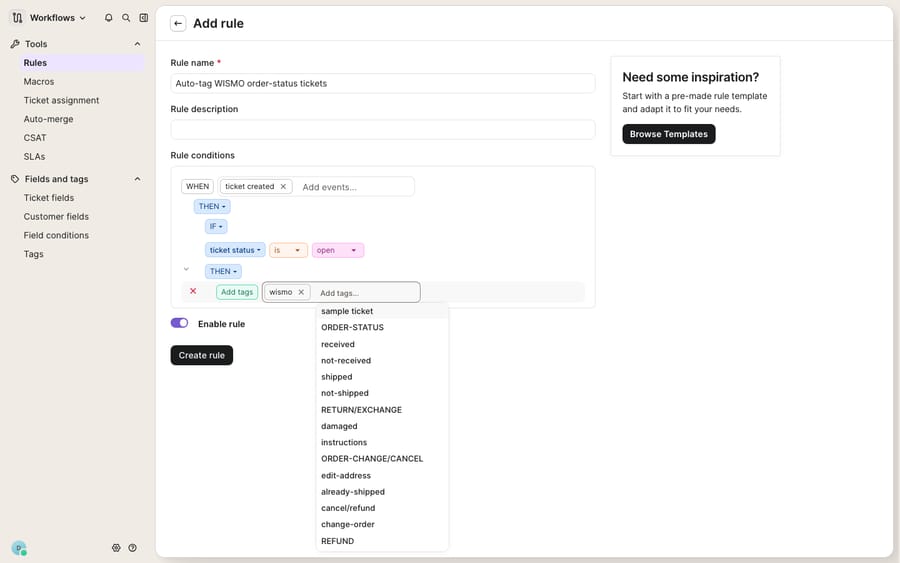The height and width of the screenshot is (563, 900).
Task: Select the 'cancel/refund' tag option
Action: [382, 508]
